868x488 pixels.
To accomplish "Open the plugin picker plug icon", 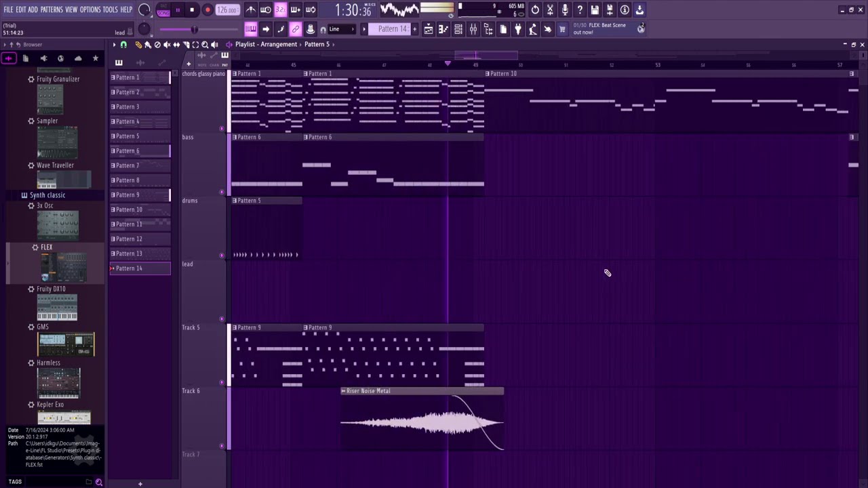I will 518,29.
